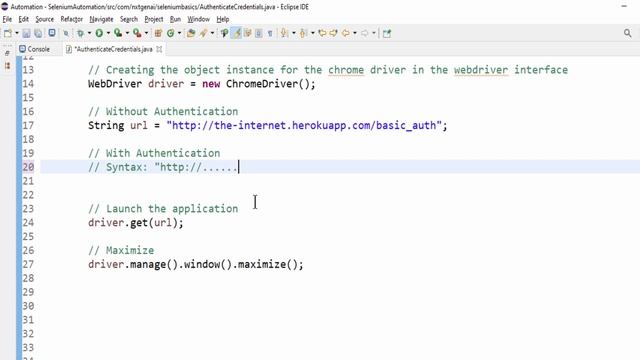Expand the Run dropdown arrow
The height and width of the screenshot is (360, 640).
coord(108,33)
